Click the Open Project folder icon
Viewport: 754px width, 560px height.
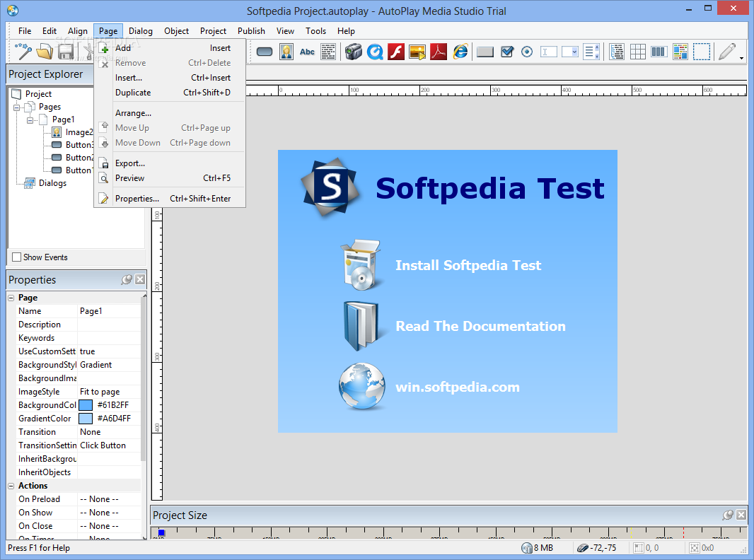(45, 52)
